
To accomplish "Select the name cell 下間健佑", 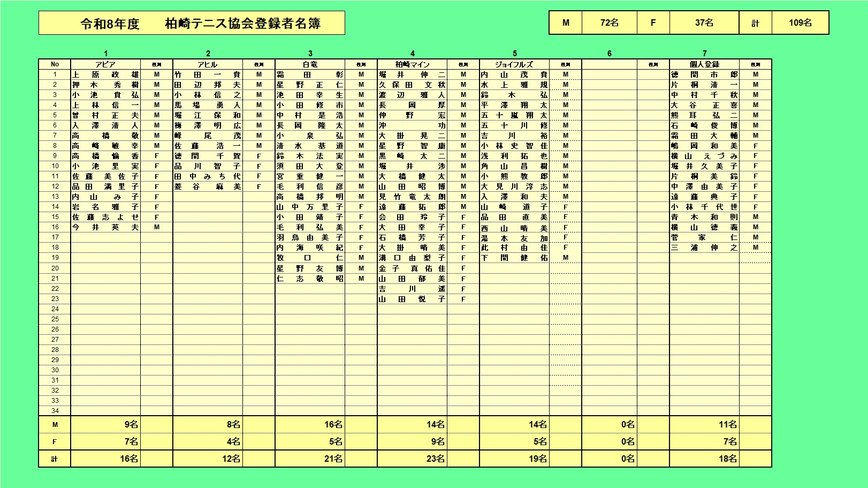I will tap(514, 258).
